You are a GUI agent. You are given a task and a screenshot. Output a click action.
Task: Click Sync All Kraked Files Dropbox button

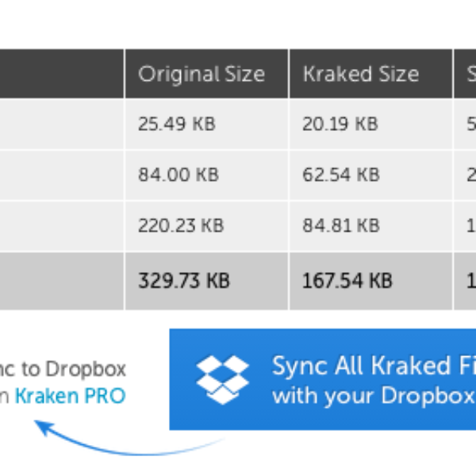point(323,379)
